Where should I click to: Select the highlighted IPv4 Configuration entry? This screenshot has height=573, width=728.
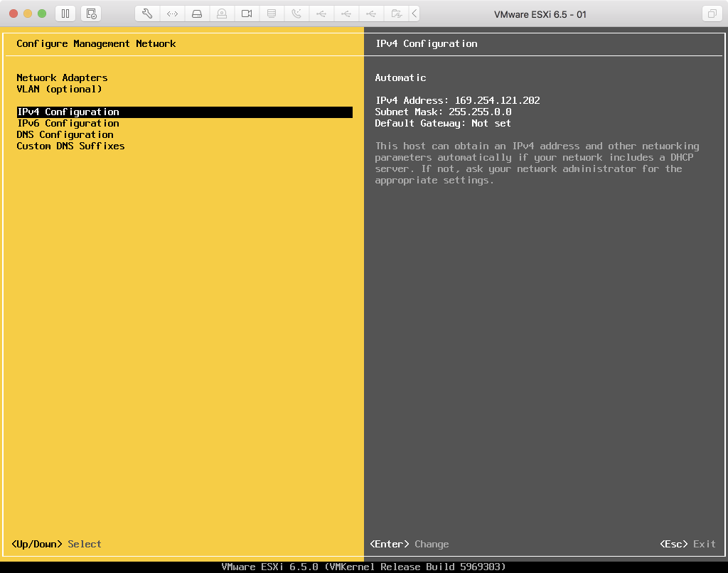point(185,112)
